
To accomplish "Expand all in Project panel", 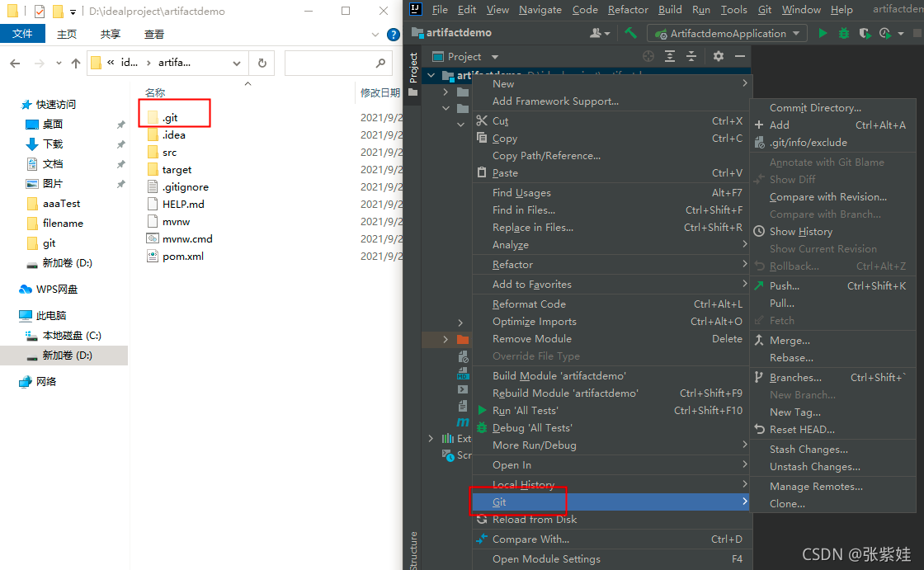I will tap(670, 56).
